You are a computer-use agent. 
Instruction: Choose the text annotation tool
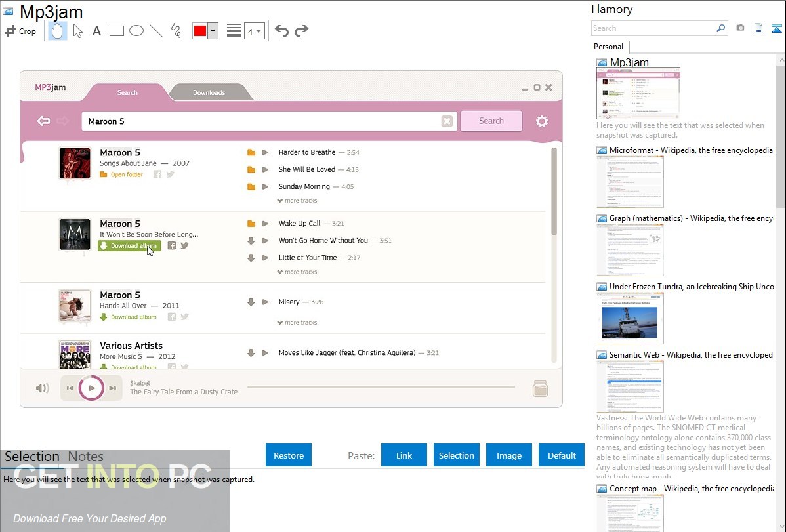[x=96, y=31]
